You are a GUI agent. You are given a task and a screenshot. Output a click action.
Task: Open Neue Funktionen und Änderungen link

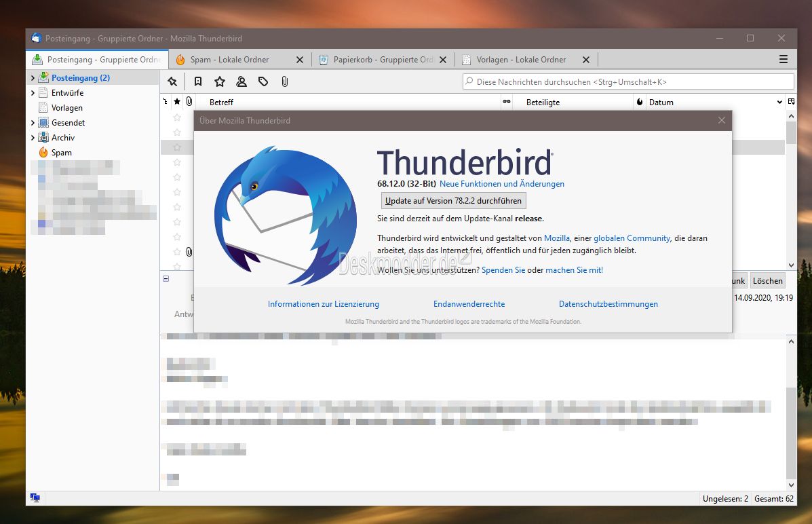pos(502,184)
